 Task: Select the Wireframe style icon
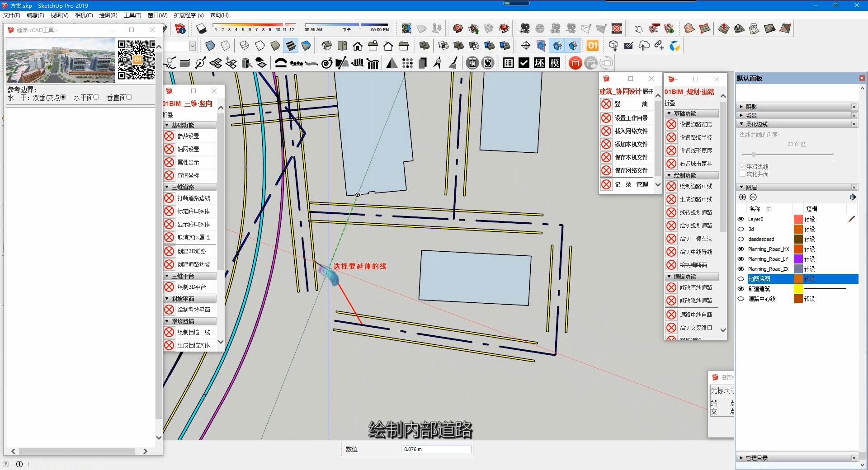(245, 46)
